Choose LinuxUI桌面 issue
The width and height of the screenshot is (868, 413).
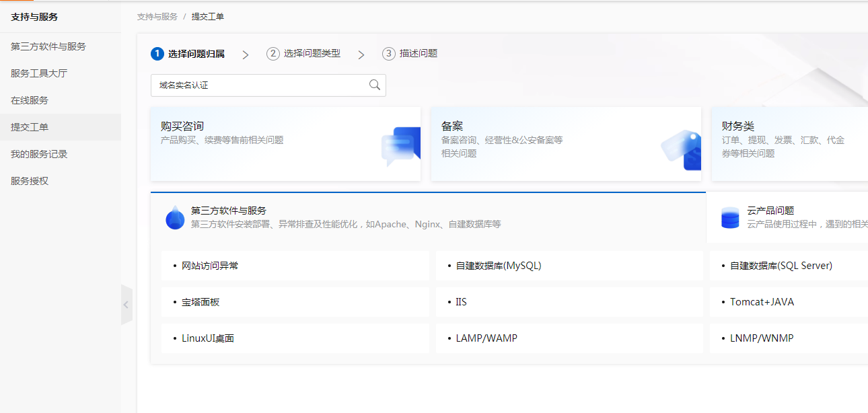[x=295, y=338]
